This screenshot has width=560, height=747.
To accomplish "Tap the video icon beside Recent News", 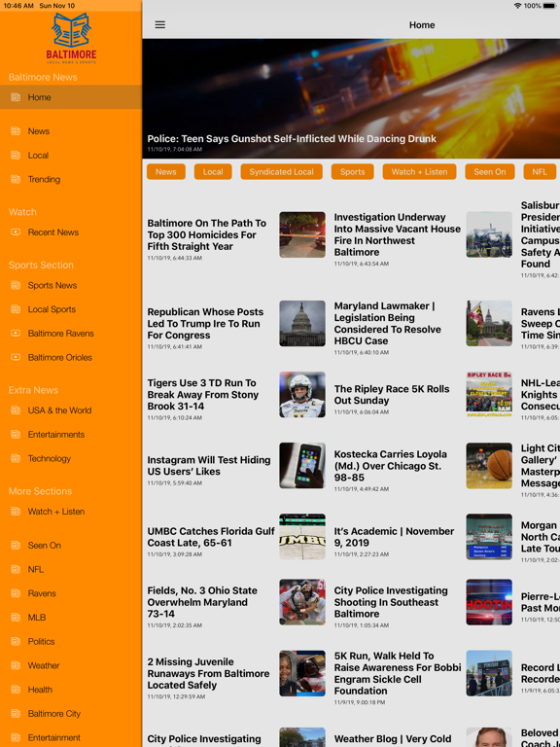I will click(x=16, y=232).
